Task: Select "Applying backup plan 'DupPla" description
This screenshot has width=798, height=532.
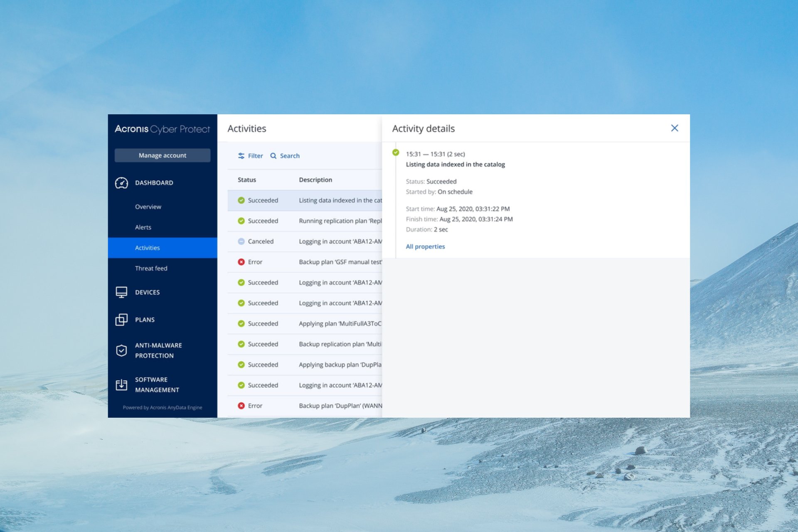Action: pos(340,365)
